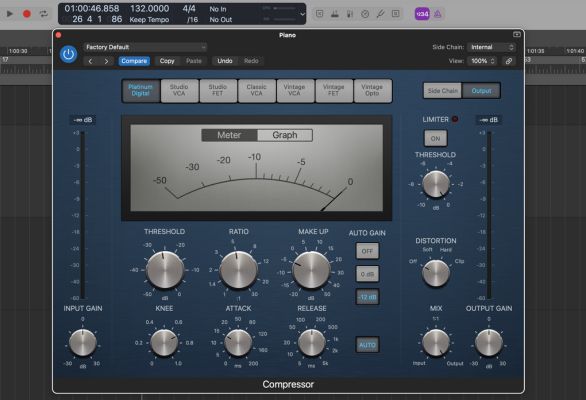Toggle the compressor plugin power button
The image size is (586, 400).
click(68, 54)
